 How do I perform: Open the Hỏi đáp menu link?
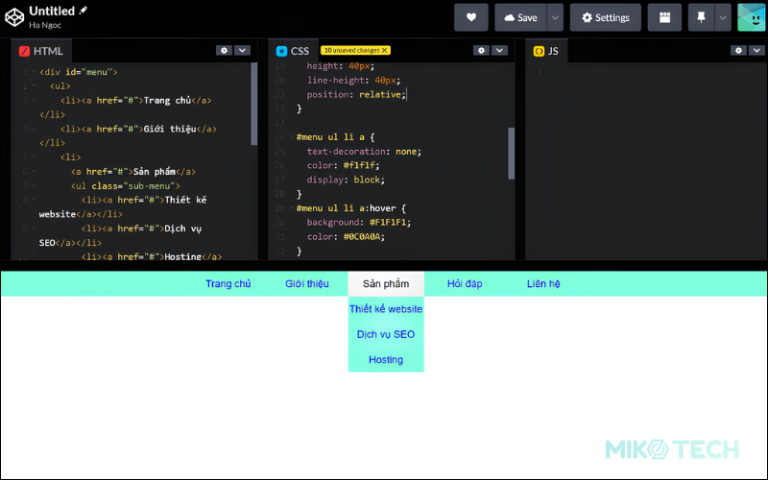(465, 284)
